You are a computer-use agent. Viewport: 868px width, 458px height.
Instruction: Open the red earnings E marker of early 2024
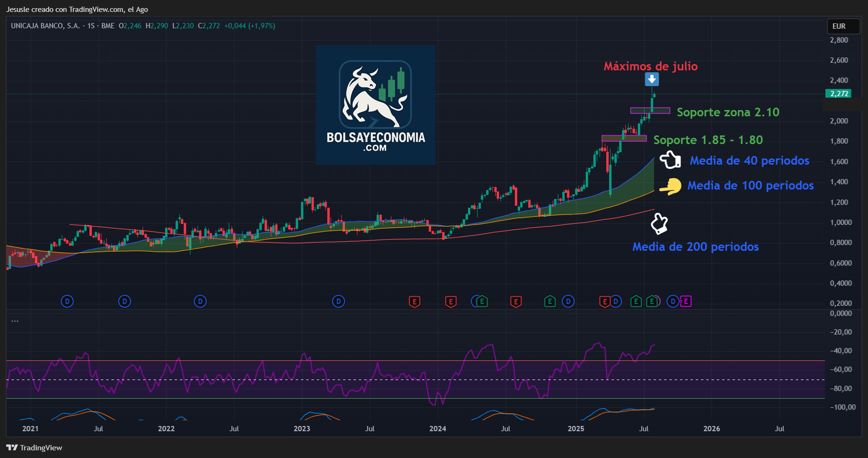pyautogui.click(x=450, y=302)
